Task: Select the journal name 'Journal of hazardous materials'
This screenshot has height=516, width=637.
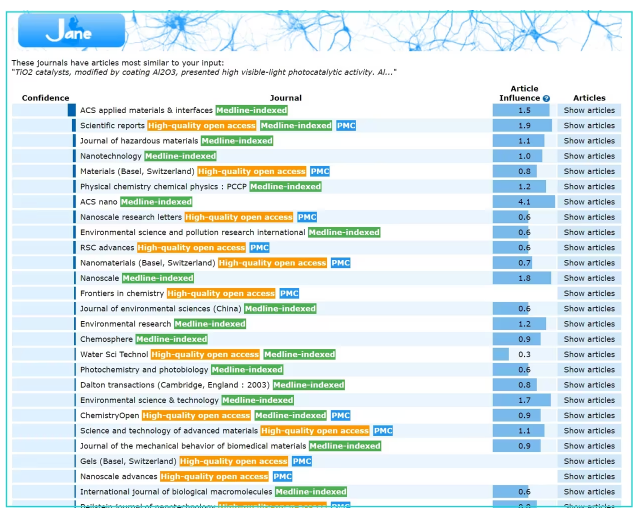Action: coord(139,141)
